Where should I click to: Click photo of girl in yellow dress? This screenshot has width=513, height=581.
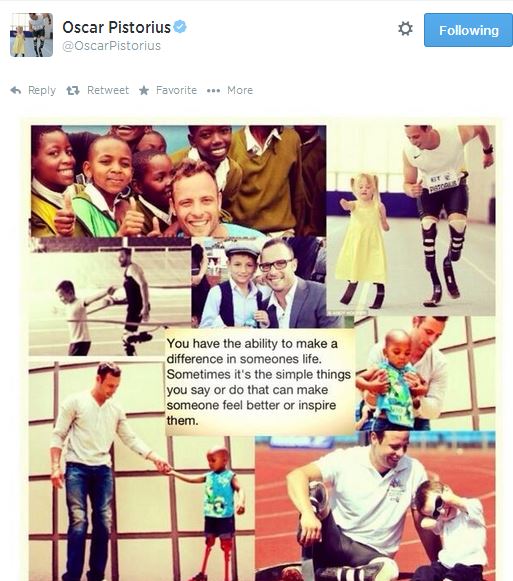pos(411,220)
